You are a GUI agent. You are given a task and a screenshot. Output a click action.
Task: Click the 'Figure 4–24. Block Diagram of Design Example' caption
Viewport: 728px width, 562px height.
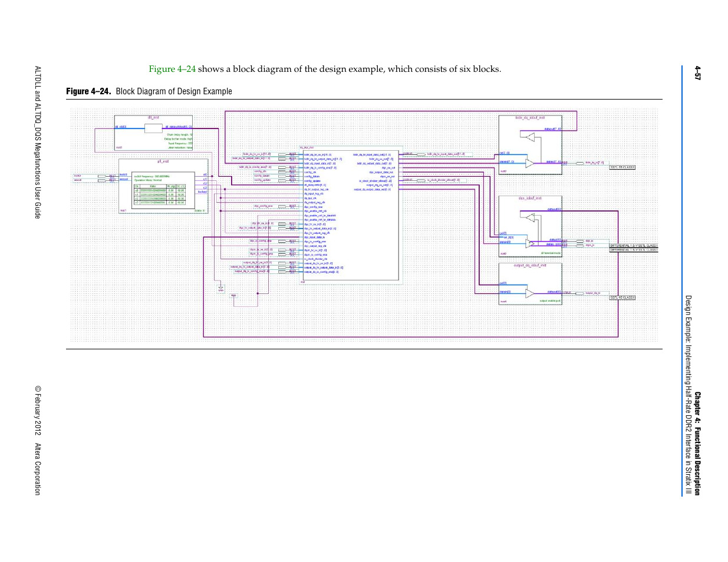point(149,91)
